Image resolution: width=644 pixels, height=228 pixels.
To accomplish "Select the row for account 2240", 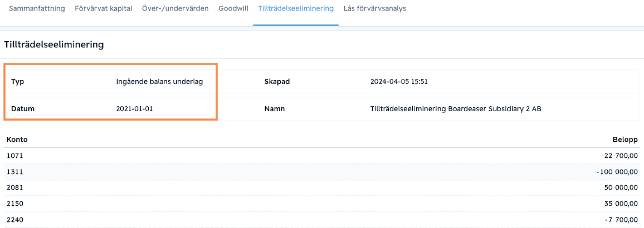I will coord(322,220).
